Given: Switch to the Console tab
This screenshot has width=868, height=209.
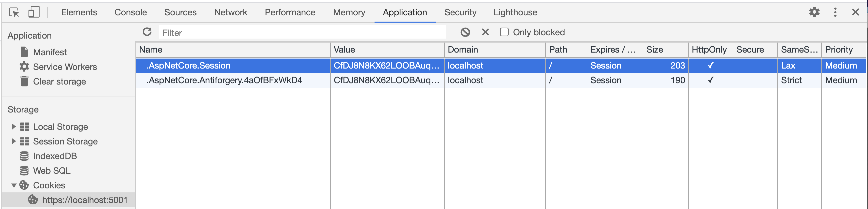Looking at the screenshot, I should pyautogui.click(x=131, y=12).
